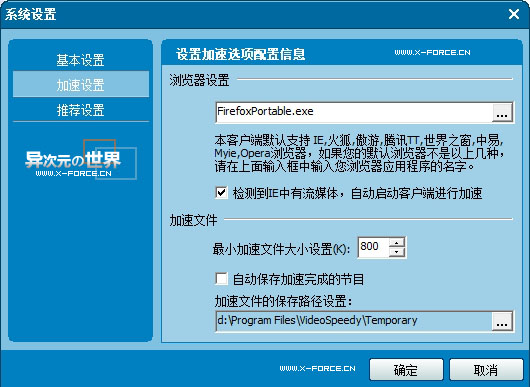Click WWW.X-FORCE.CN link near 确定 button
The image size is (530, 387).
pos(317,368)
